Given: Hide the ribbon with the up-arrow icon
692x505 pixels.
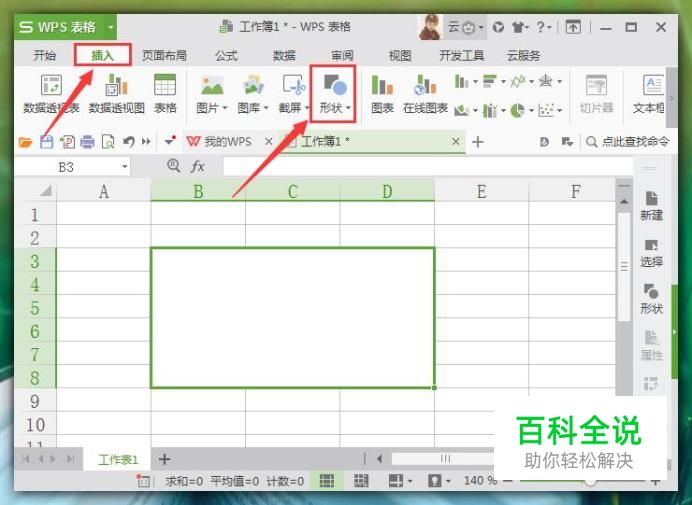Looking at the screenshot, I should point(573,27).
